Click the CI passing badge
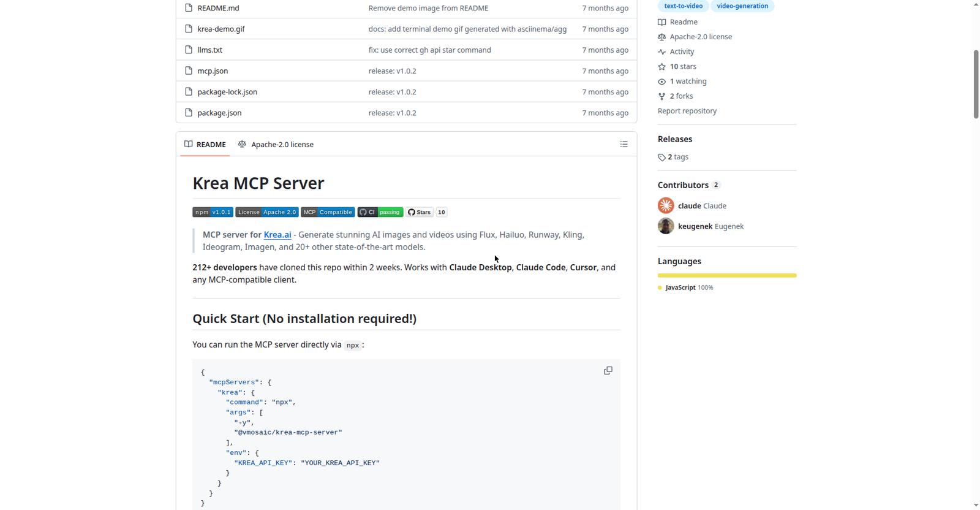Image resolution: width=980 pixels, height=510 pixels. 380,212
